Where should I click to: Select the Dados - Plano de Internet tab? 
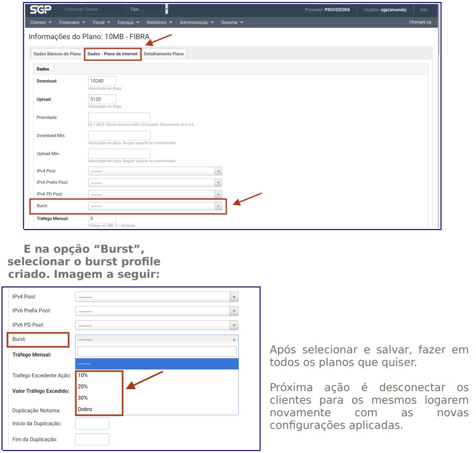(112, 54)
